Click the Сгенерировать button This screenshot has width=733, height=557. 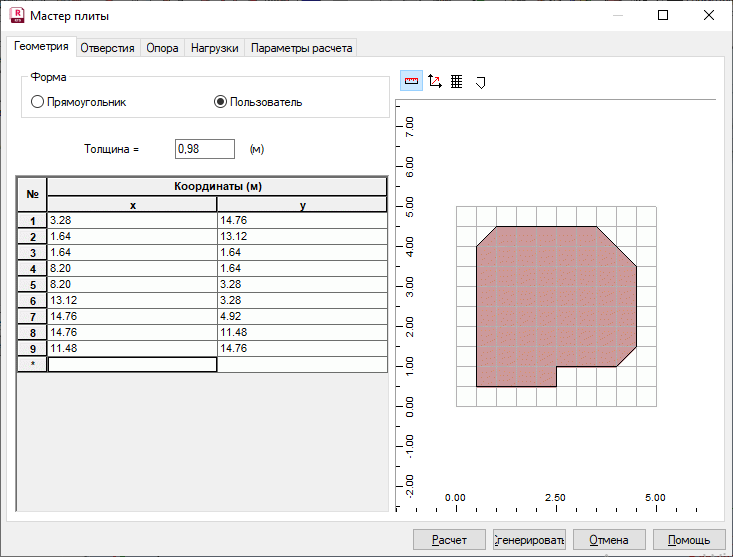tap(530, 540)
